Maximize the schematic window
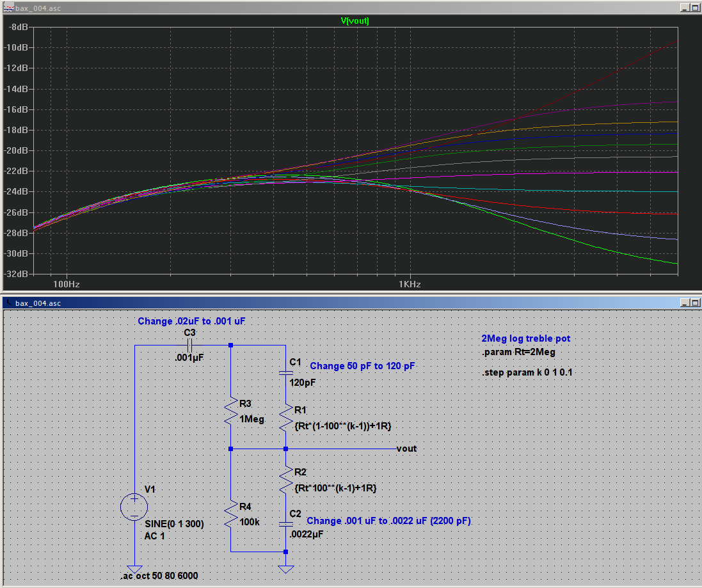702x588 pixels. tap(695, 303)
